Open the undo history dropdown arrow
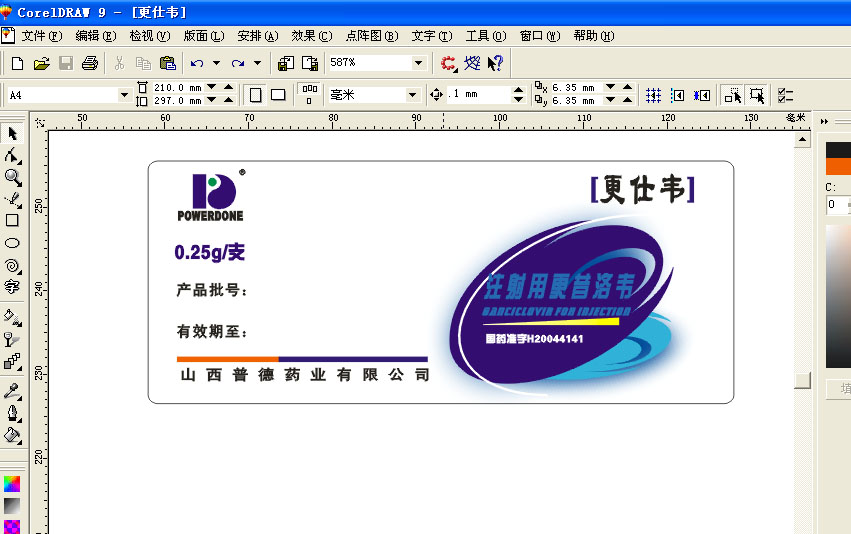This screenshot has width=851, height=534. 217,63
